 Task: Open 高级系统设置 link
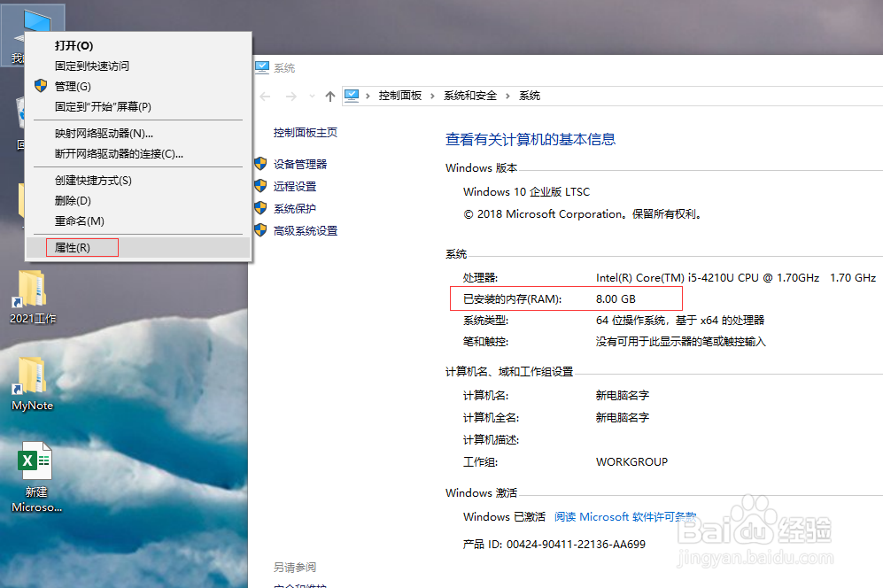(x=306, y=230)
